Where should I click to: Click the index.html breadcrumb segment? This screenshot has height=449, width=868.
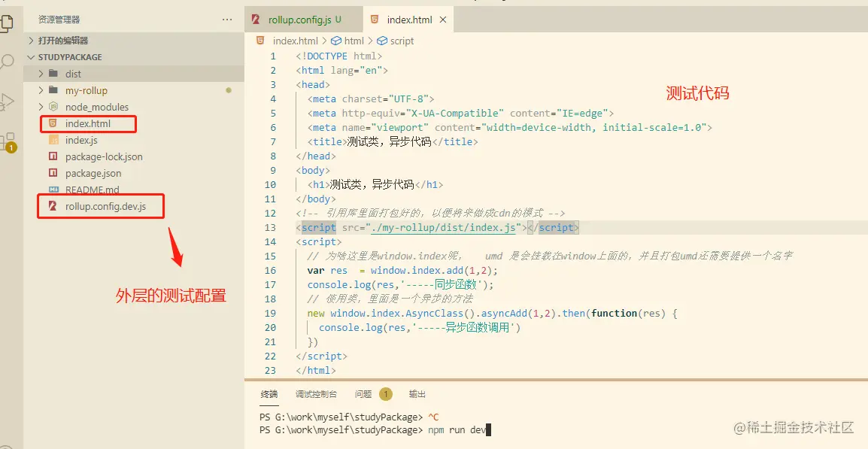tap(296, 41)
